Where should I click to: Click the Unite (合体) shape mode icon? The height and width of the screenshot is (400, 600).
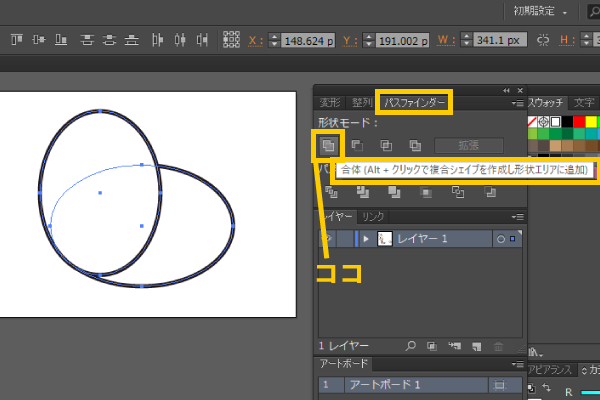click(327, 146)
